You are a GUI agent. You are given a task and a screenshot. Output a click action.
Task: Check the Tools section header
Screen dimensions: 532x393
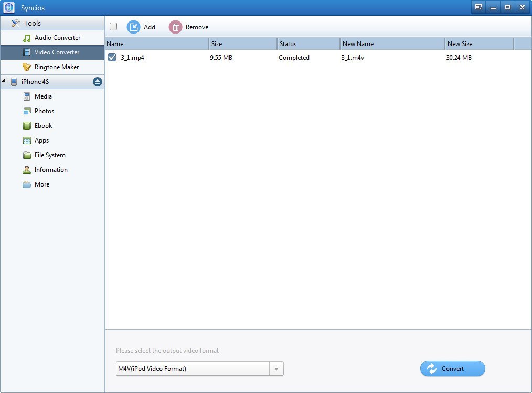point(33,23)
